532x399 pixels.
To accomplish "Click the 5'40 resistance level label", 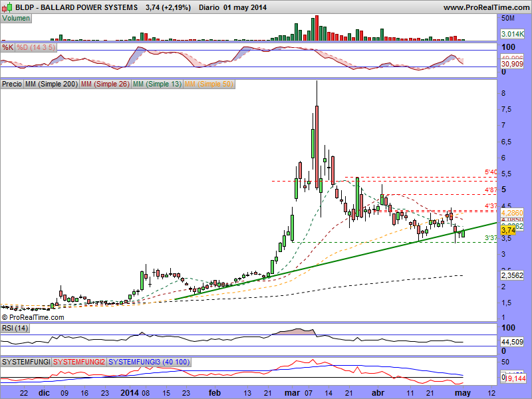I will click(x=491, y=172).
